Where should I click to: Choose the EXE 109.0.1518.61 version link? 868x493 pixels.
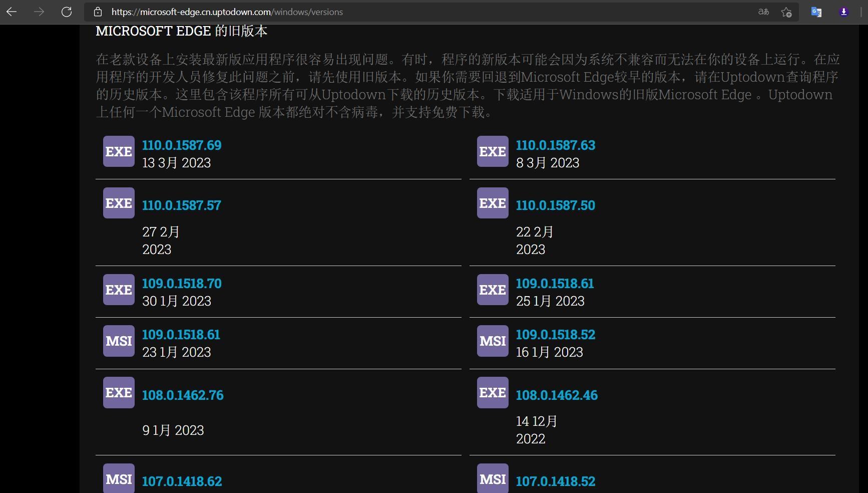[555, 284]
